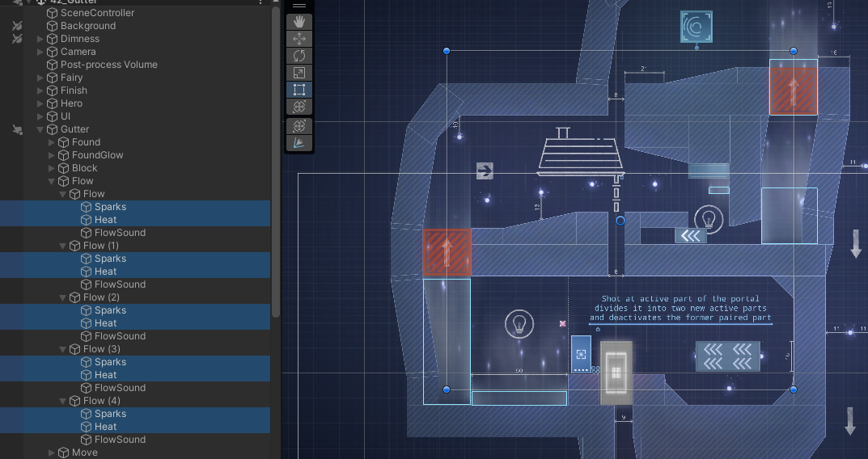Image resolution: width=868 pixels, height=459 pixels.
Task: Click the left red arrow block
Action: point(447,253)
